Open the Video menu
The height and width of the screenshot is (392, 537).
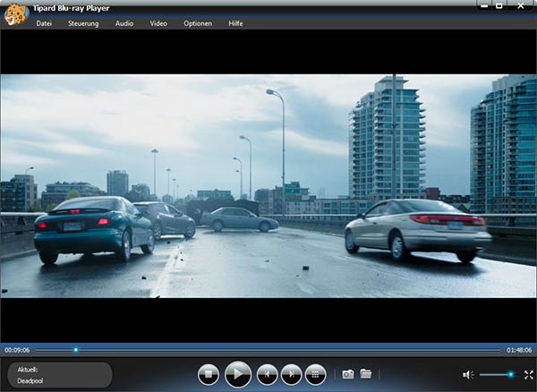click(158, 23)
